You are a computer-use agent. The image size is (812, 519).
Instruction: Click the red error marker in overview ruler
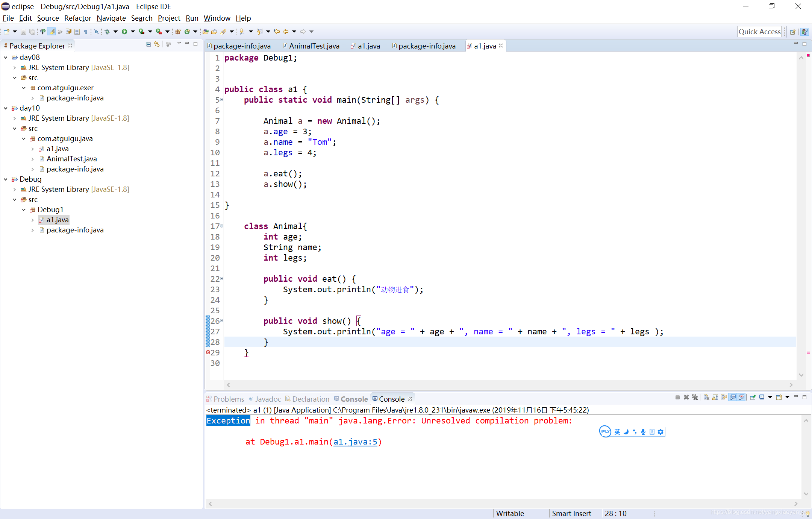808,352
